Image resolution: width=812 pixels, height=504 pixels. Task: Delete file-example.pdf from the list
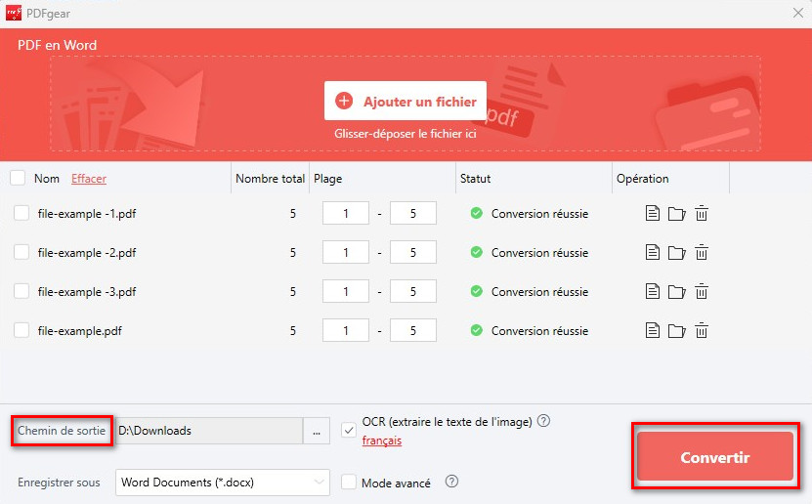click(x=702, y=331)
